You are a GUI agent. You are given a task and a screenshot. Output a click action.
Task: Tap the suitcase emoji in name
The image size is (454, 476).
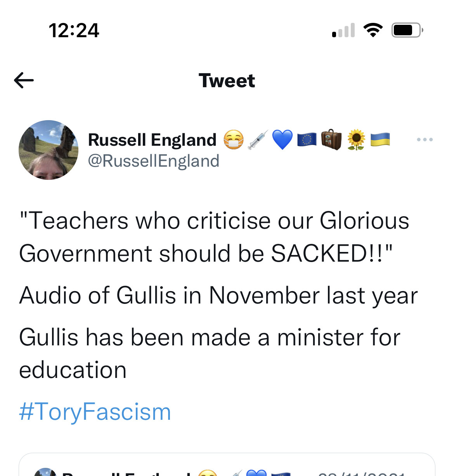(331, 140)
